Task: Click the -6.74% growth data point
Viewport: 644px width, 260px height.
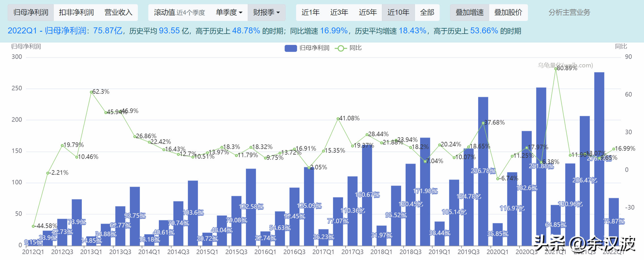Action: click(x=498, y=179)
